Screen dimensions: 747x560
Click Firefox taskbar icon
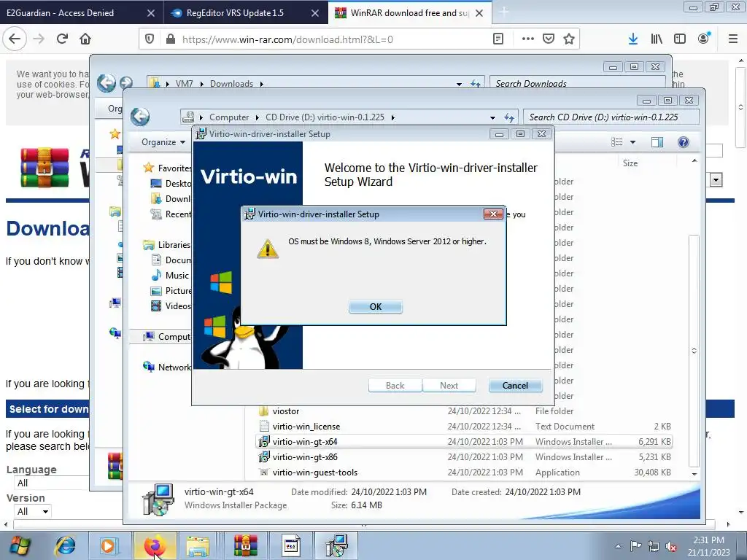click(154, 545)
